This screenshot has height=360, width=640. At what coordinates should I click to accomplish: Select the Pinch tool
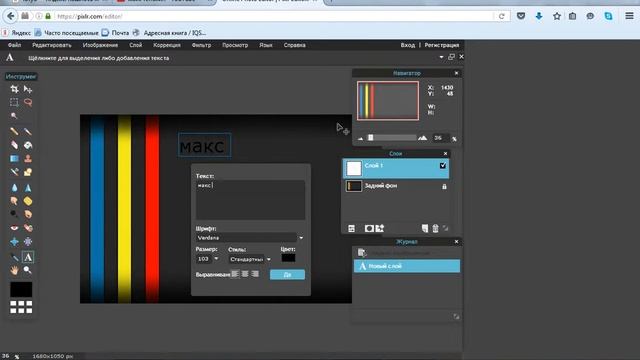point(28,242)
